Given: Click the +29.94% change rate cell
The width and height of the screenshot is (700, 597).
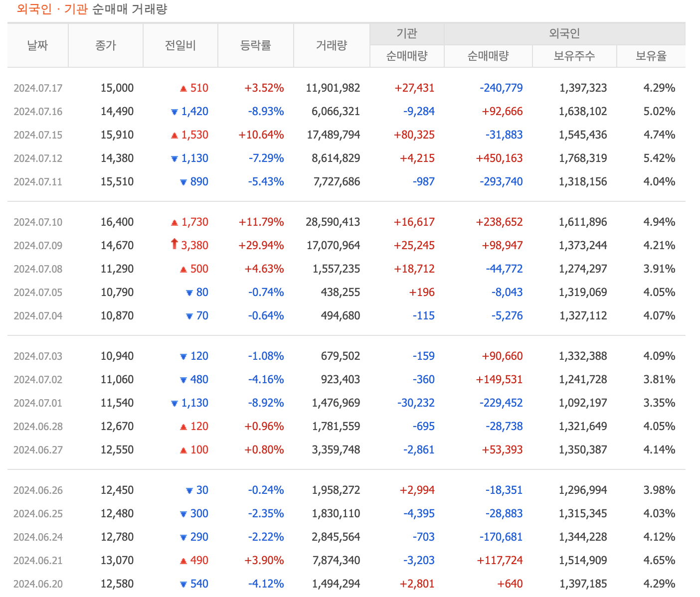Looking at the screenshot, I should pyautogui.click(x=261, y=245).
